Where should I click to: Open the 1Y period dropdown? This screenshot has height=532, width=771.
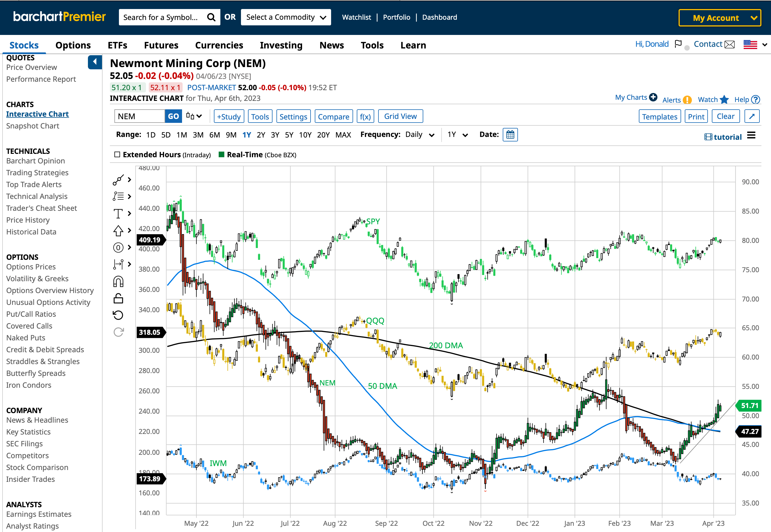click(458, 135)
